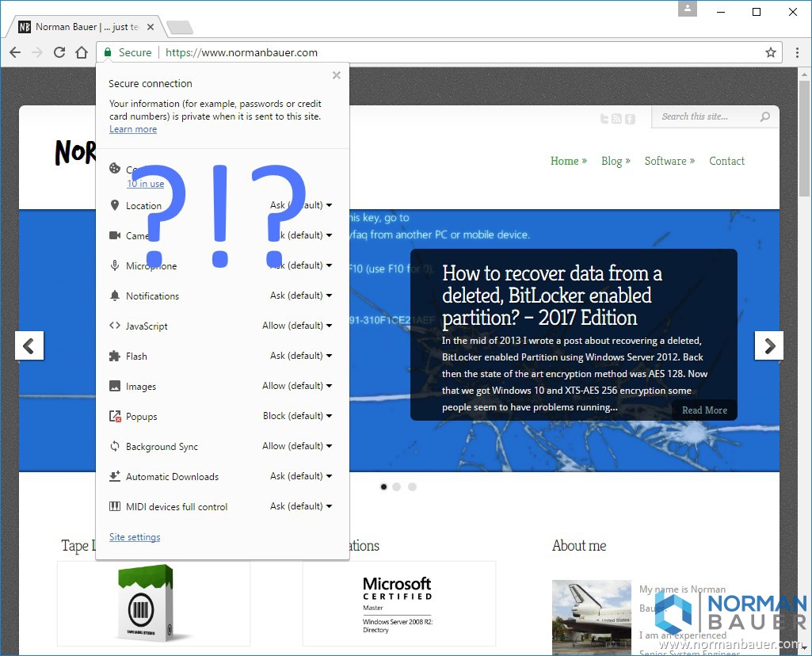Jump to the third slider dot
Viewport: 812px width, 656px height.
(x=412, y=486)
